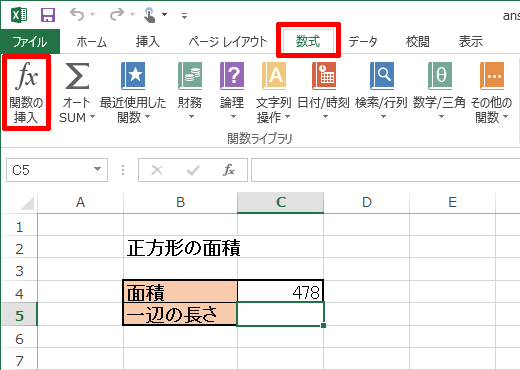Click the 関数の挿入 fx ribbon button
Viewport: 520px width, 370px height.
26,92
